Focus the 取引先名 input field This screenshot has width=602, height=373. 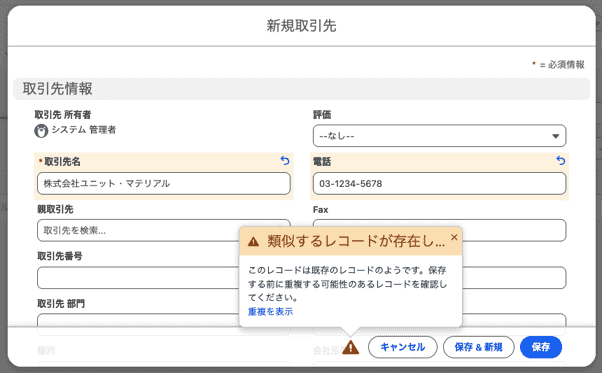164,183
